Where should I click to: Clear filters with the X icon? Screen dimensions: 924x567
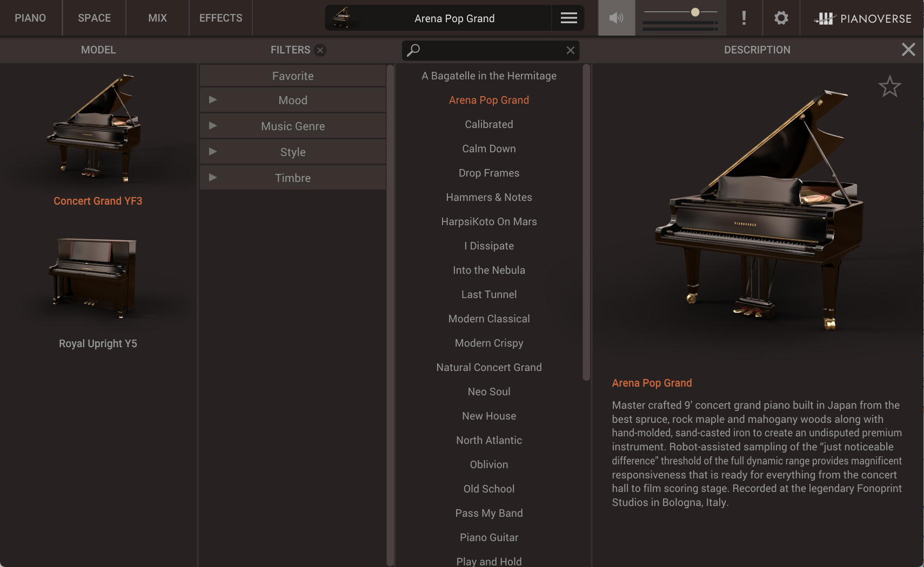(x=320, y=50)
